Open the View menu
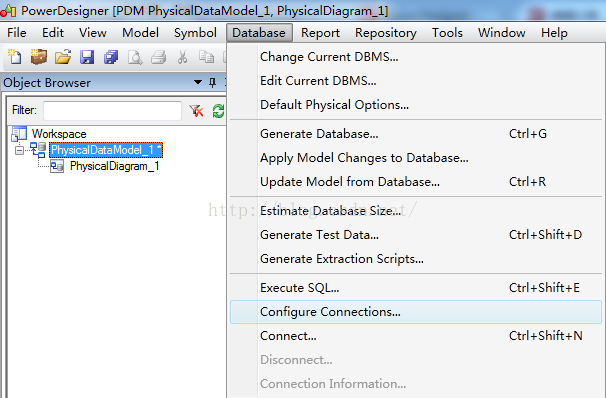Image resolution: width=606 pixels, height=398 pixels. [93, 33]
